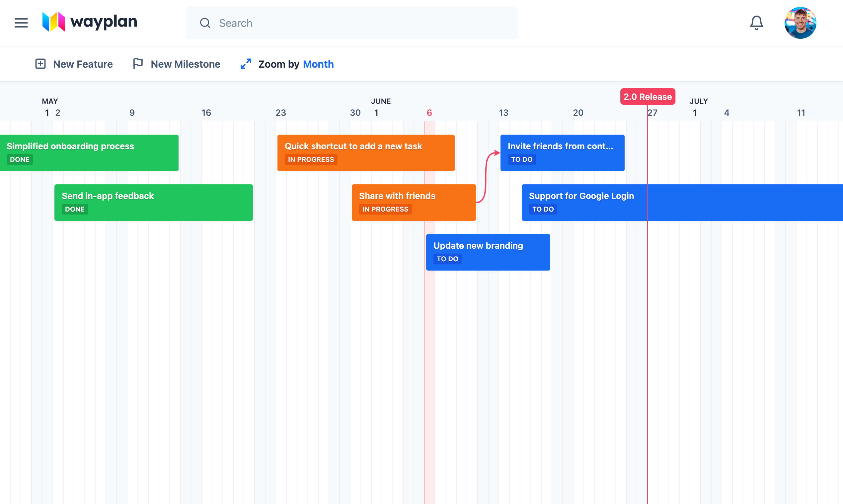The height and width of the screenshot is (504, 843).
Task: Open Support for Google Login feature
Action: click(x=682, y=203)
